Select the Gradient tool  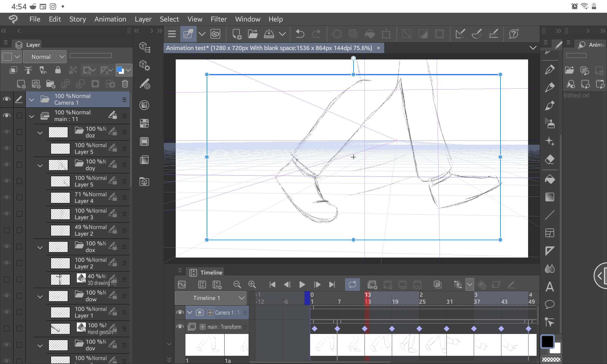pyautogui.click(x=550, y=197)
